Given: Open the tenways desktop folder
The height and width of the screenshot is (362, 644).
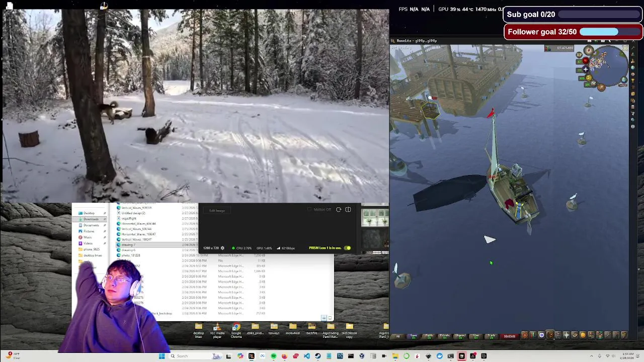Looking at the screenshot, I should coord(274,329).
